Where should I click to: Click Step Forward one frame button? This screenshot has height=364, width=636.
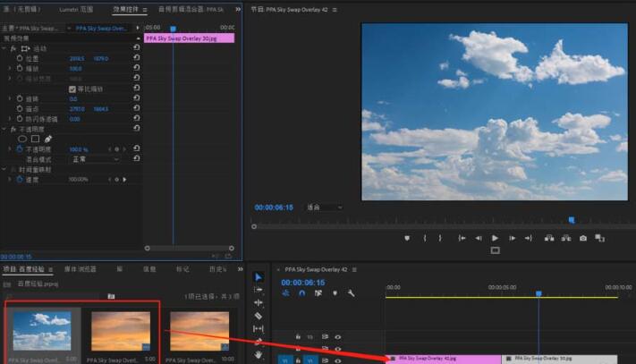[x=511, y=238]
